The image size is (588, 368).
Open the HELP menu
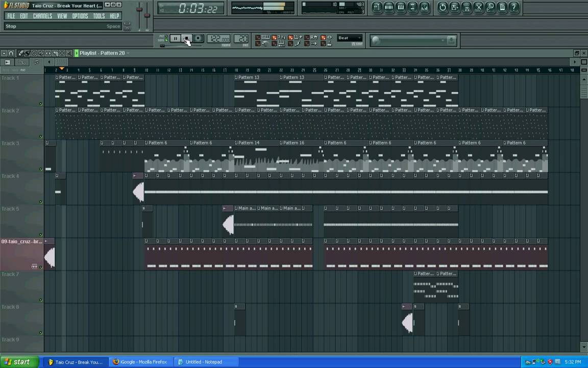pyautogui.click(x=114, y=16)
